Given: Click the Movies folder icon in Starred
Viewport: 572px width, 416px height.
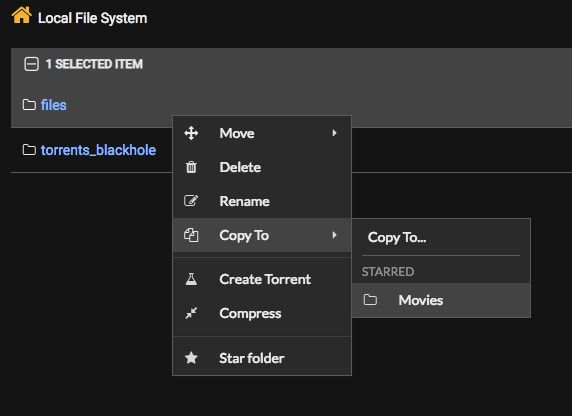Looking at the screenshot, I should [x=370, y=300].
